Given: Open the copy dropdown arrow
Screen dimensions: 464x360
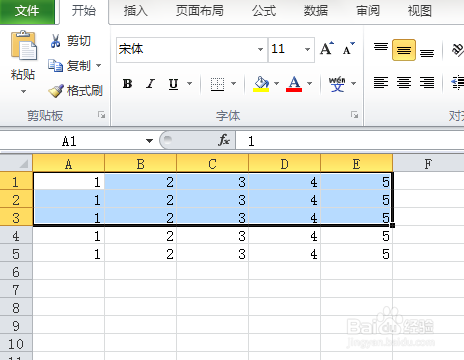Looking at the screenshot, I should (99, 66).
